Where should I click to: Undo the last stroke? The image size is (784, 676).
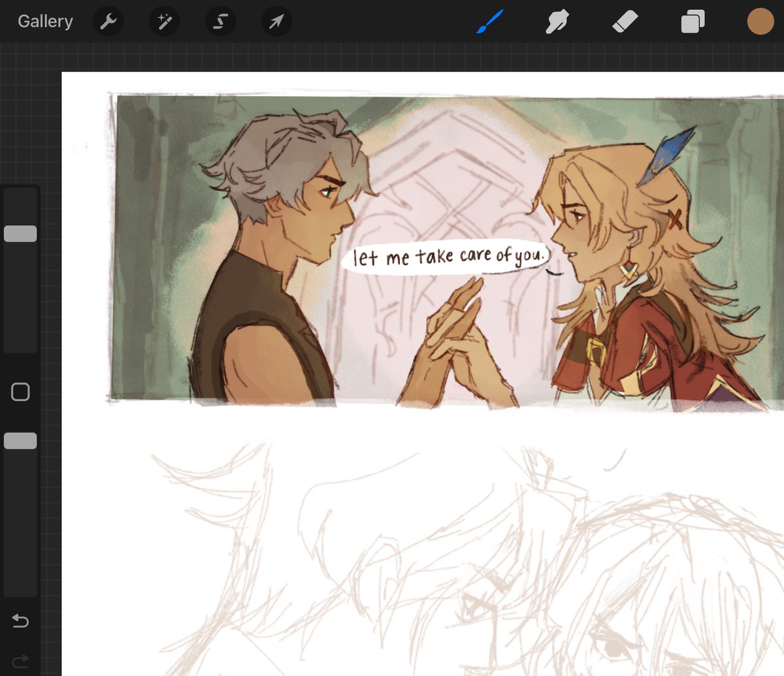click(x=20, y=620)
